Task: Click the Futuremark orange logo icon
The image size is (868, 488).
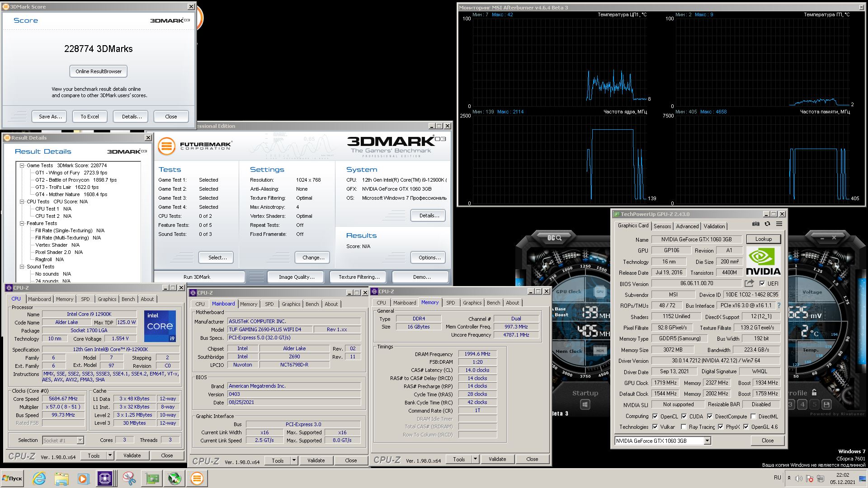Action: 166,146
